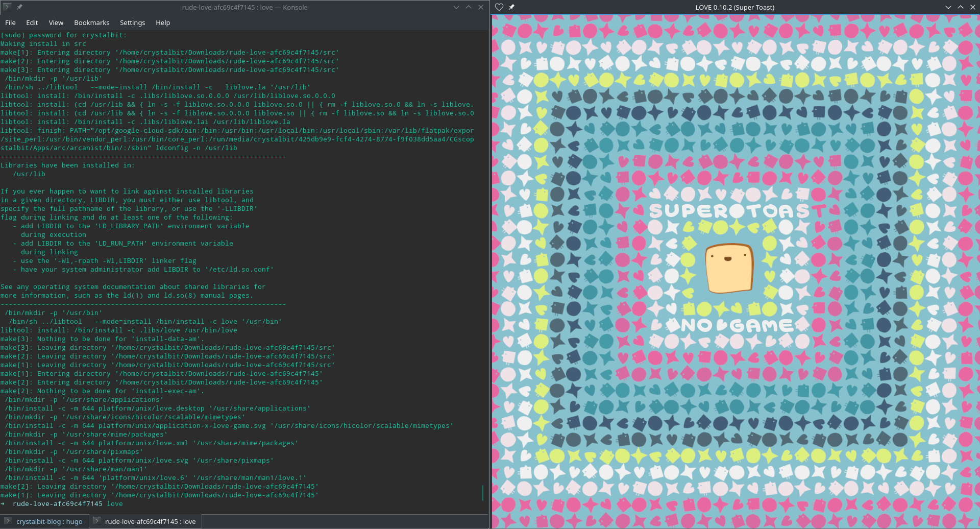Click the pin icon in Konsole titlebar
This screenshot has width=980, height=529.
click(x=19, y=7)
